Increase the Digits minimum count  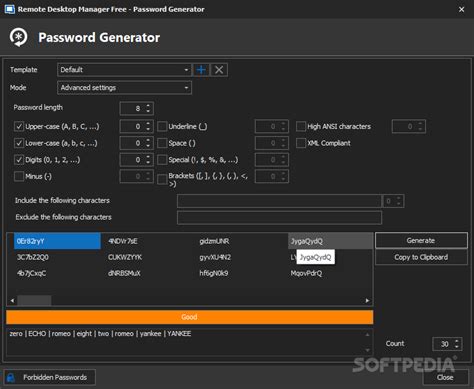[x=148, y=157]
